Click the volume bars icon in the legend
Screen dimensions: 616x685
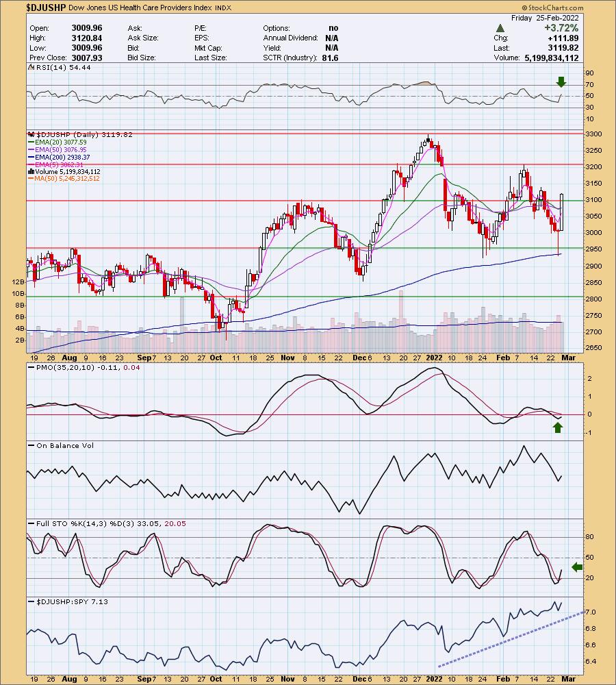pos(31,172)
